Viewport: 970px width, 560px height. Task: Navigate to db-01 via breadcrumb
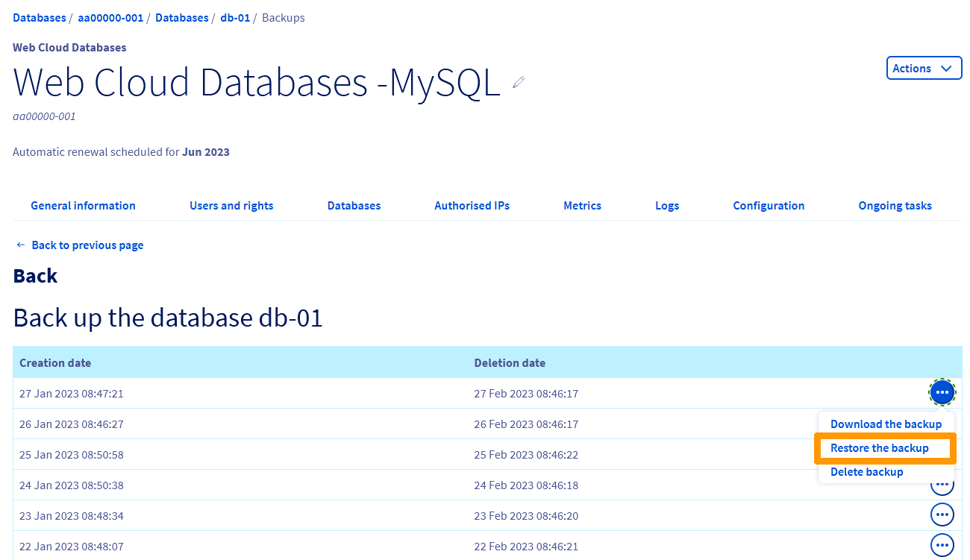coord(235,17)
